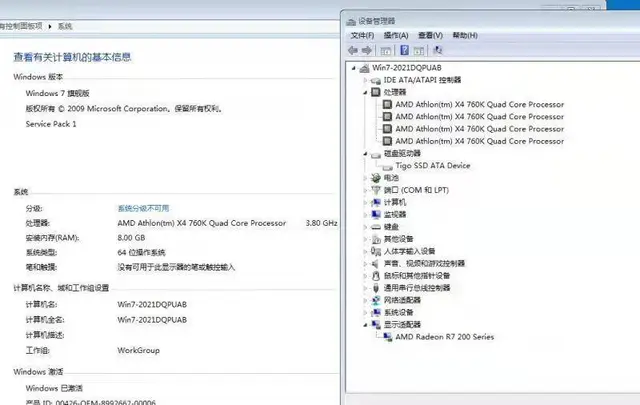640x405 pixels.
Task: Expand the 电池 node arrow
Action: (365, 178)
